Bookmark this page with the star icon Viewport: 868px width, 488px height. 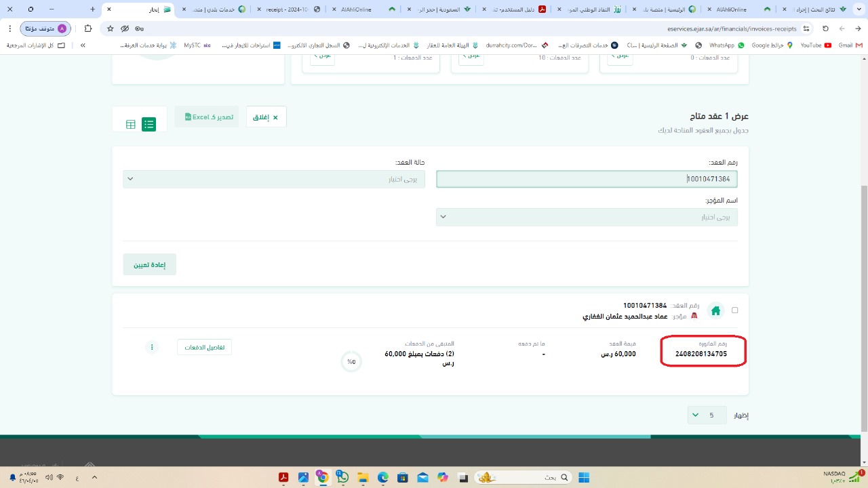click(x=110, y=28)
